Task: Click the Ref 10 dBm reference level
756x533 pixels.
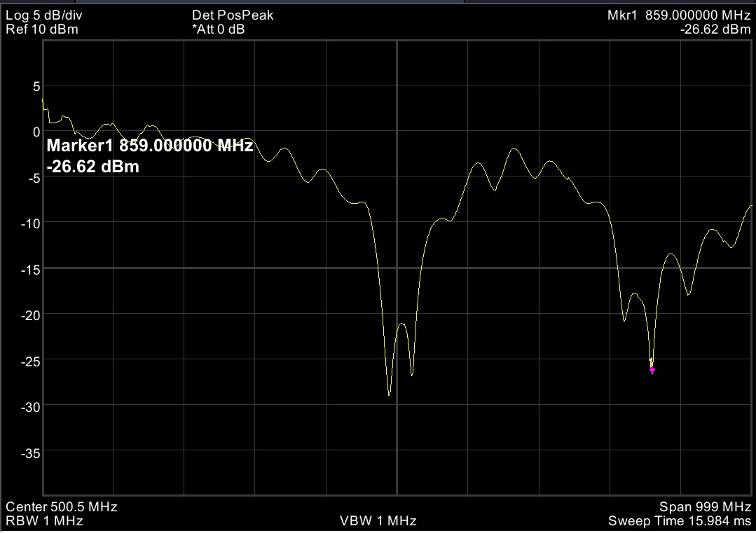Action: click(42, 29)
